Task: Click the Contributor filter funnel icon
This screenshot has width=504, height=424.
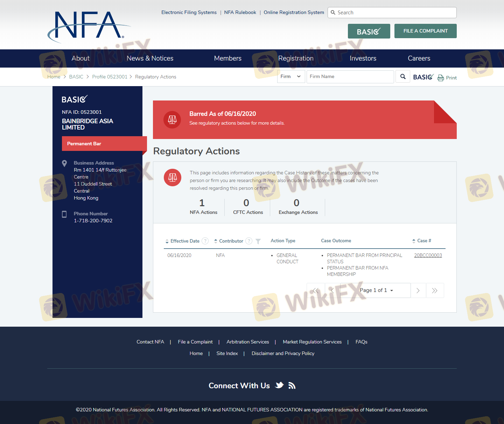Action: point(258,241)
